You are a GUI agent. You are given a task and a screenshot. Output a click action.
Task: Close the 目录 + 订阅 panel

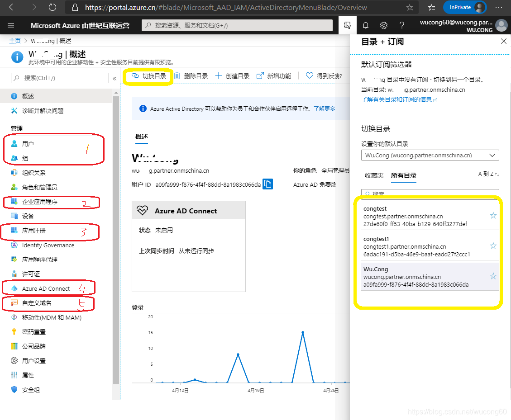coord(503,41)
